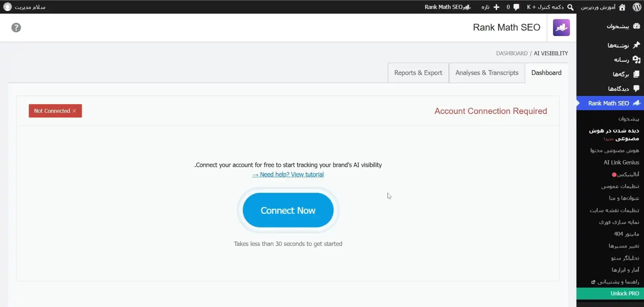Click تازه new content label
This screenshot has height=307, width=644.
pos(486,7)
